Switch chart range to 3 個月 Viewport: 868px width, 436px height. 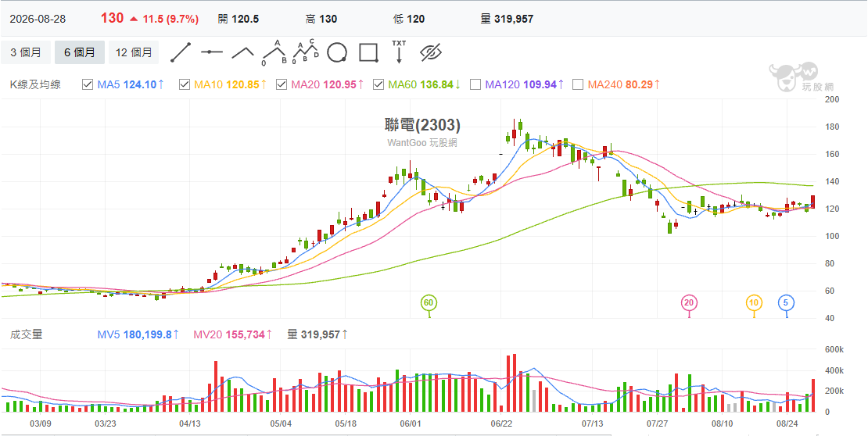[x=26, y=52]
